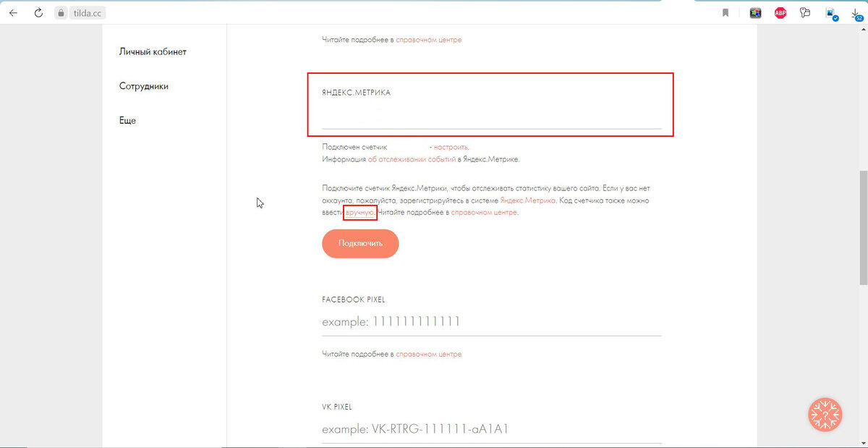Reload the page using the refresh icon

(38, 13)
